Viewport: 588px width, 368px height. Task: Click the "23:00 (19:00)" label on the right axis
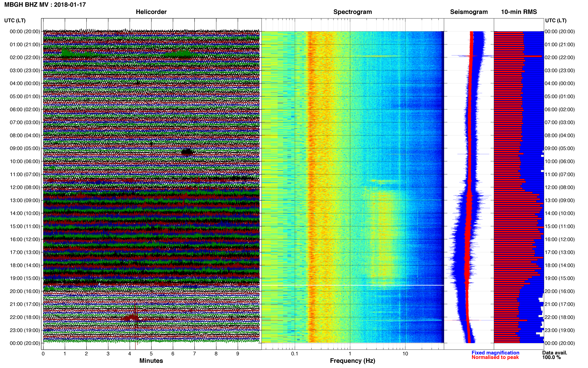point(560,330)
